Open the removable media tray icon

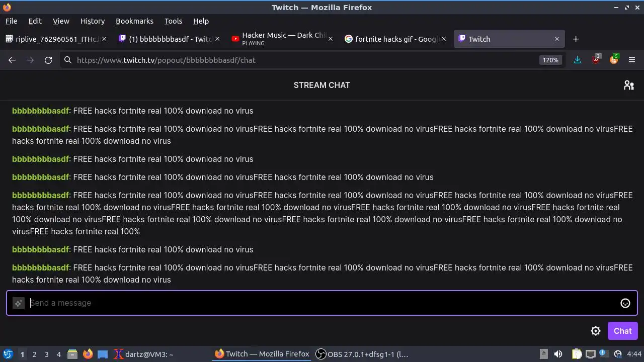[x=543, y=354]
